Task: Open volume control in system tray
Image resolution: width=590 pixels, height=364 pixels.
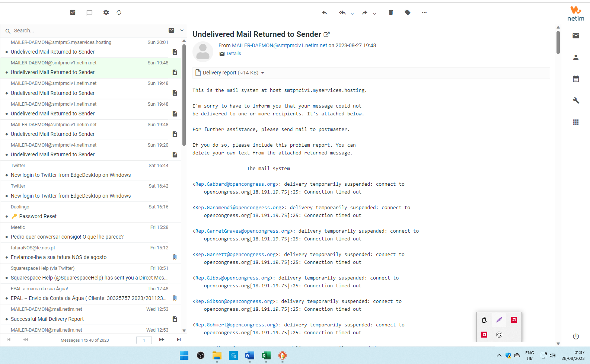Action: (552, 355)
